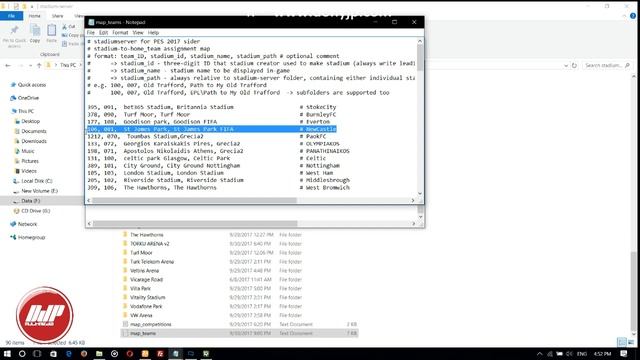640x360 pixels.
Task: Open Task View on taskbar
Action: [x=37, y=354]
